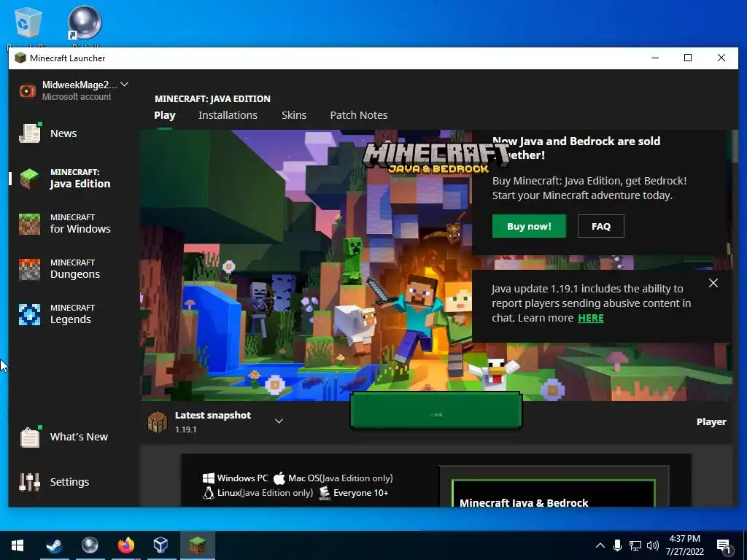The height and width of the screenshot is (560, 747).
Task: Click the volume speaker tray icon
Action: (x=653, y=545)
